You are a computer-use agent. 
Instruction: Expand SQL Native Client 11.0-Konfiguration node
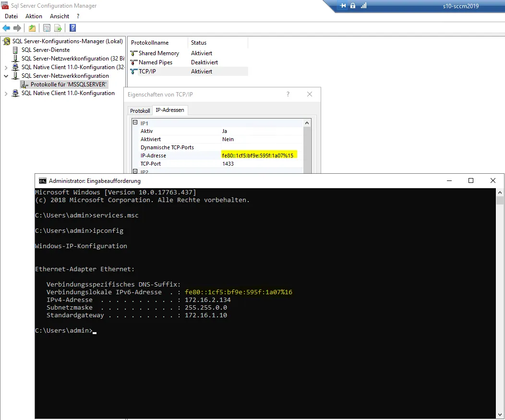(6, 93)
